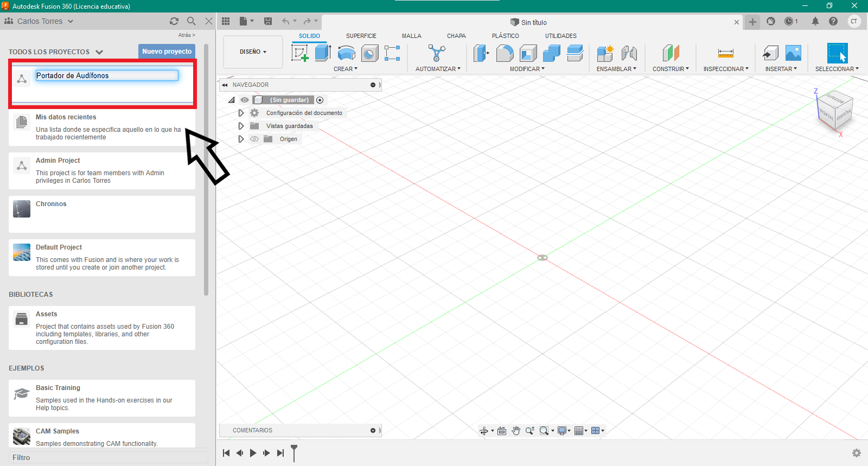The width and height of the screenshot is (868, 466).
Task: Select the Offset Face tool
Action: [x=575, y=53]
